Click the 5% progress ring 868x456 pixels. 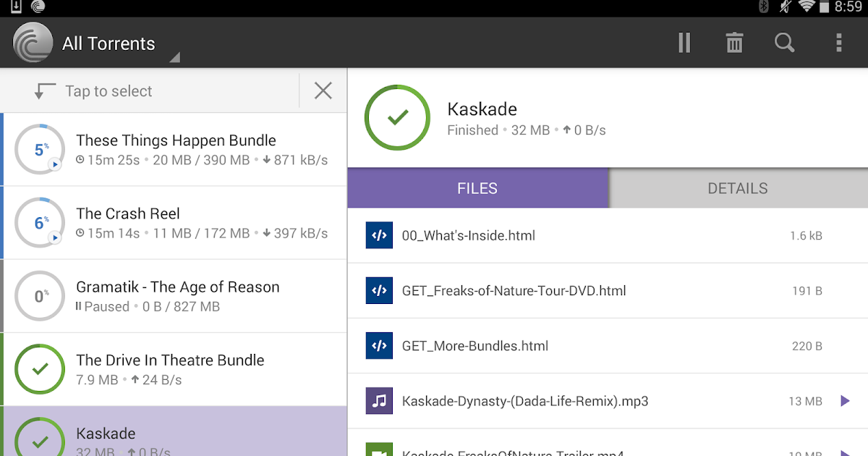pyautogui.click(x=40, y=150)
